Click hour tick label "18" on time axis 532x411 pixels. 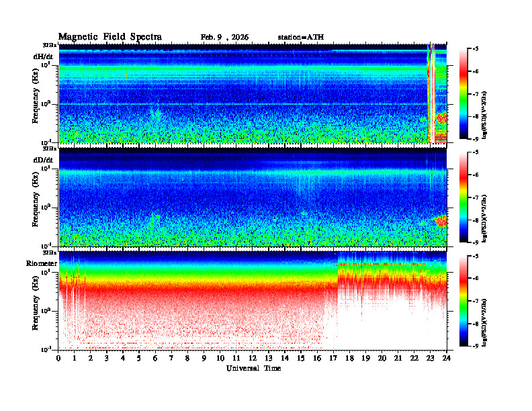pyautogui.click(x=349, y=359)
